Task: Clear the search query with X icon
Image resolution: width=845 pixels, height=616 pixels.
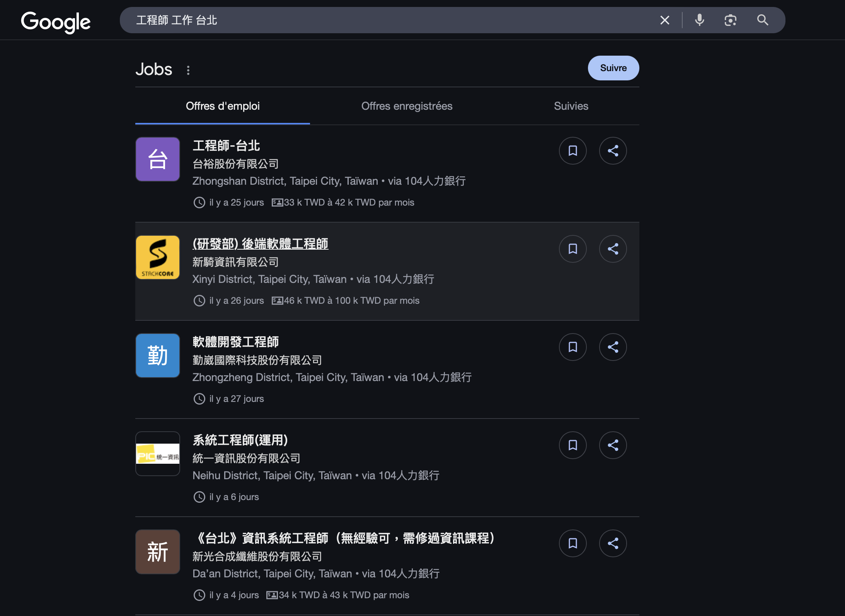Action: click(x=664, y=20)
